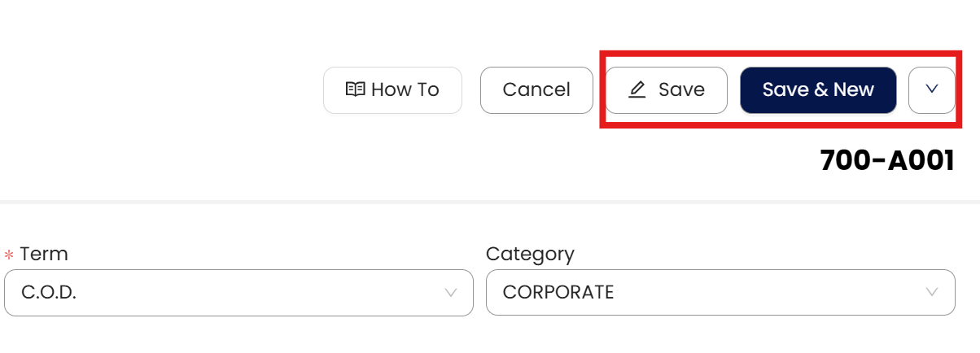This screenshot has height=353, width=980.
Task: Save the current record
Action: tap(666, 89)
